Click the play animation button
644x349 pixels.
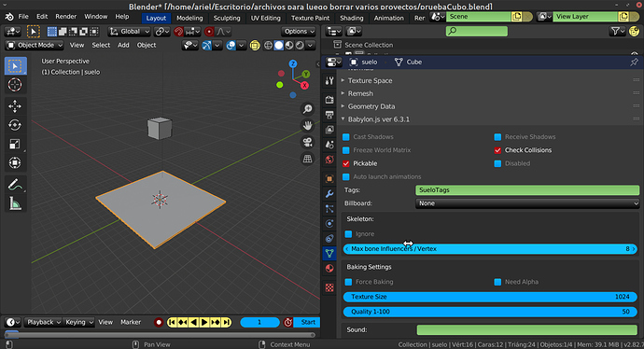pos(204,322)
